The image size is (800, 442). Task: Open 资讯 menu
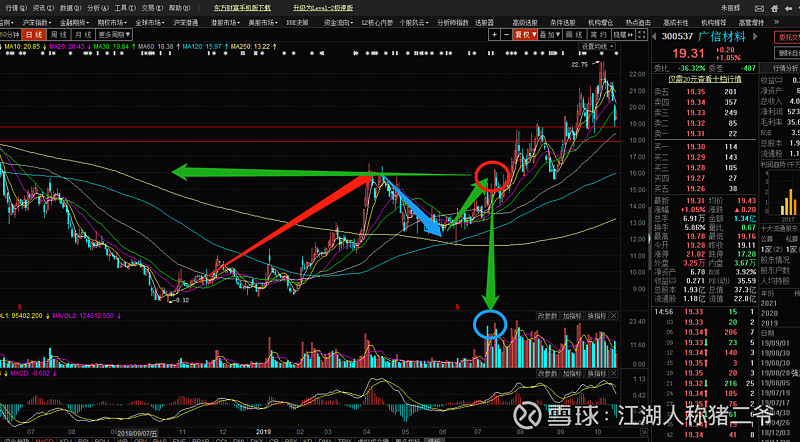click(x=43, y=8)
